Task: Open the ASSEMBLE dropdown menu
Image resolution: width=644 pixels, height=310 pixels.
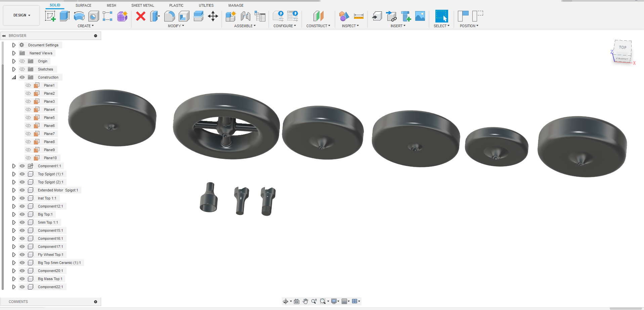Action: tap(245, 26)
